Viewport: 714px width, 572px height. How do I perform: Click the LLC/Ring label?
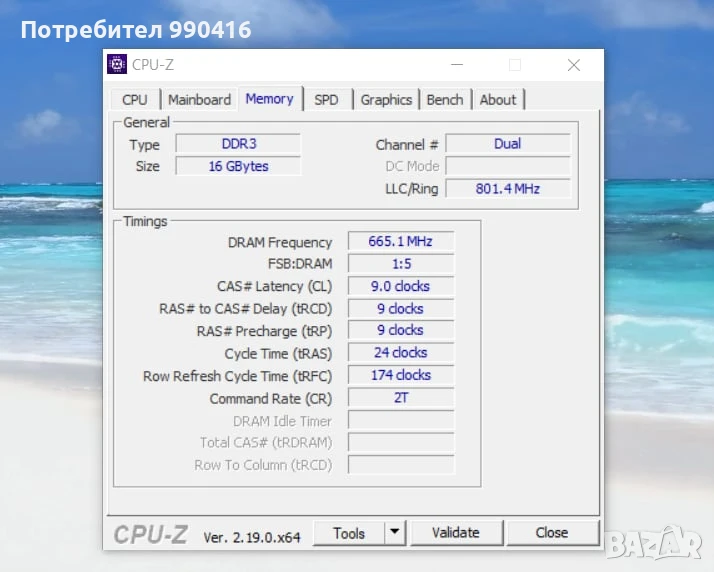pos(412,189)
